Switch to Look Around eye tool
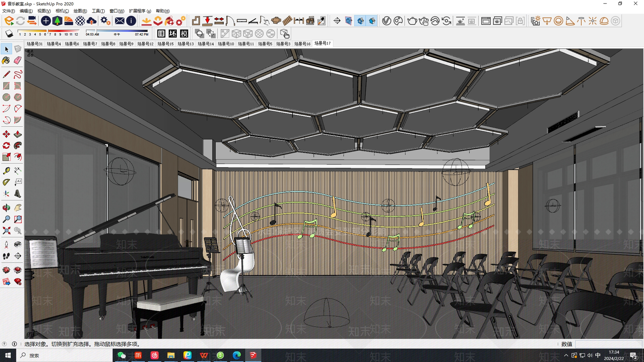The width and height of the screenshot is (644, 362). 18,245
